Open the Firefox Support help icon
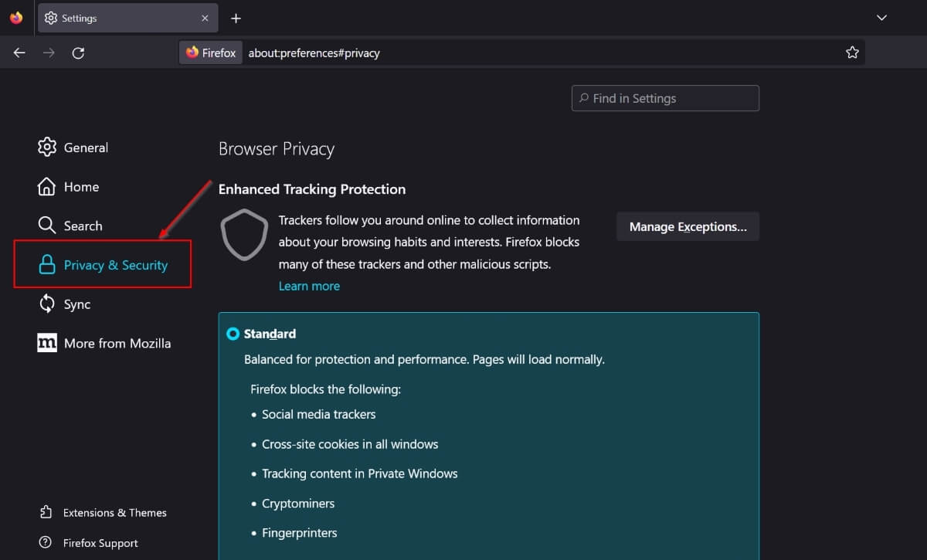Viewport: 927px width, 560px height. click(46, 542)
